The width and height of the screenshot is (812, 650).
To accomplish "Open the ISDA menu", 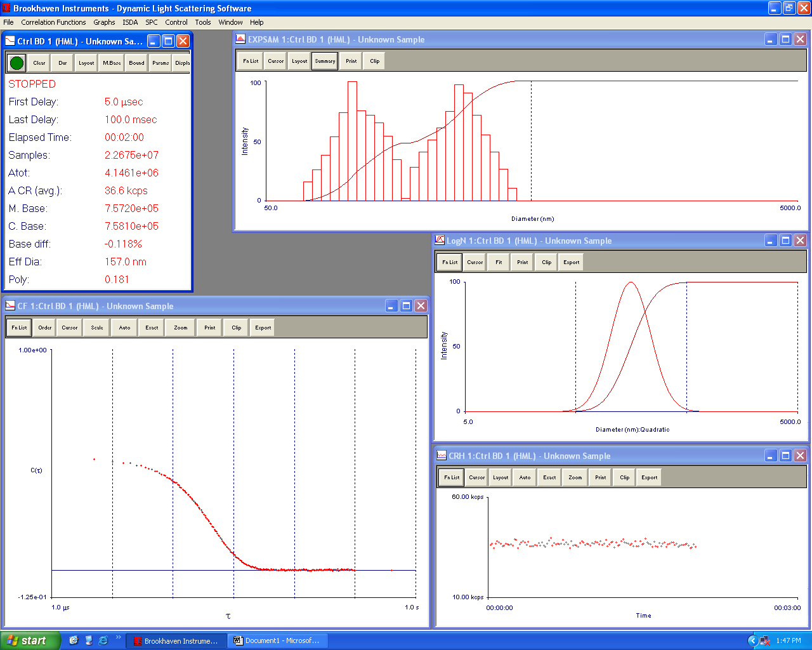I will [130, 22].
